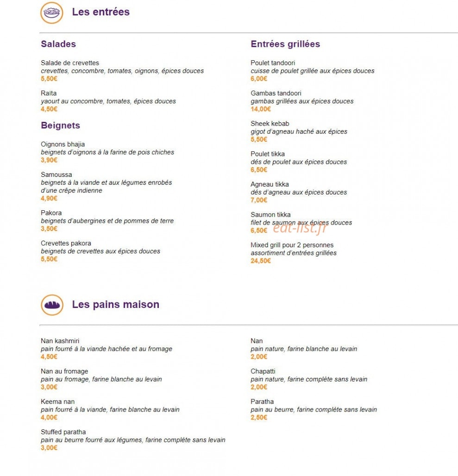Select the Gambas tandoori dish
The height and width of the screenshot is (476, 458).
pos(276,93)
